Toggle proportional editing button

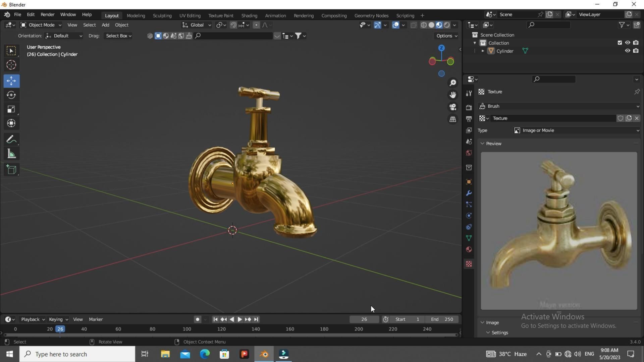point(256,25)
